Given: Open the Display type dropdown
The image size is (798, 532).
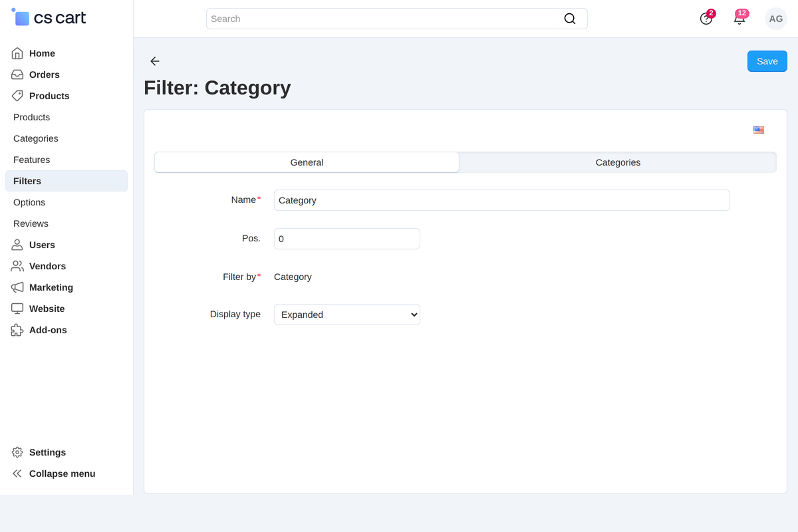Looking at the screenshot, I should point(347,315).
